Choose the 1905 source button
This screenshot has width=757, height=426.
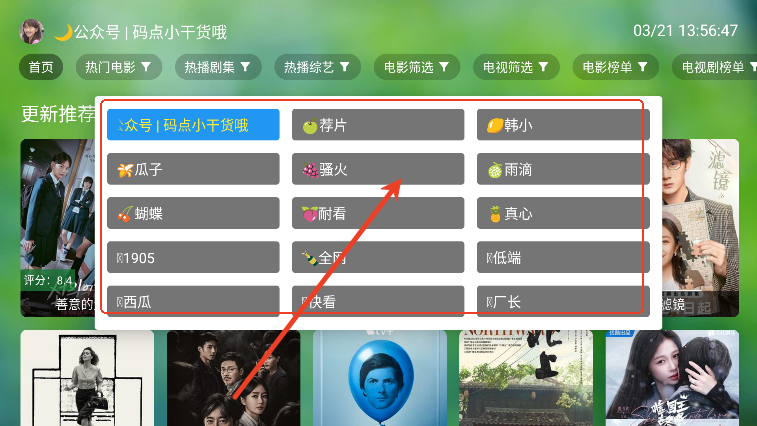coord(193,257)
